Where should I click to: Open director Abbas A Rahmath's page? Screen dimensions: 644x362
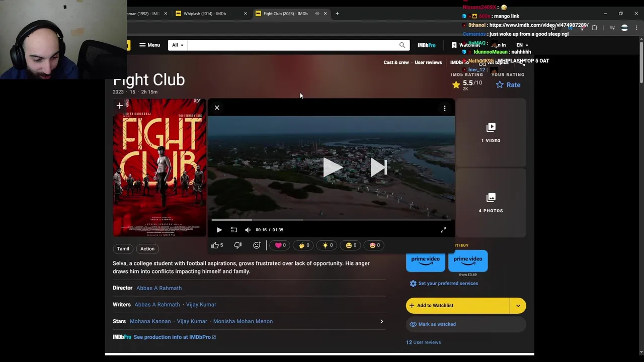[159, 288]
